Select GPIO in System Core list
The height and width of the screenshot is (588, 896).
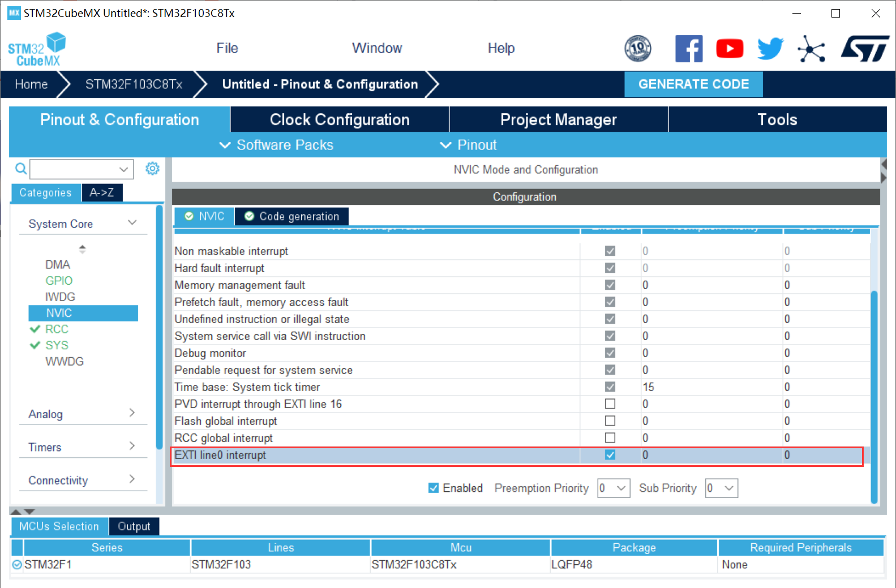click(x=59, y=281)
